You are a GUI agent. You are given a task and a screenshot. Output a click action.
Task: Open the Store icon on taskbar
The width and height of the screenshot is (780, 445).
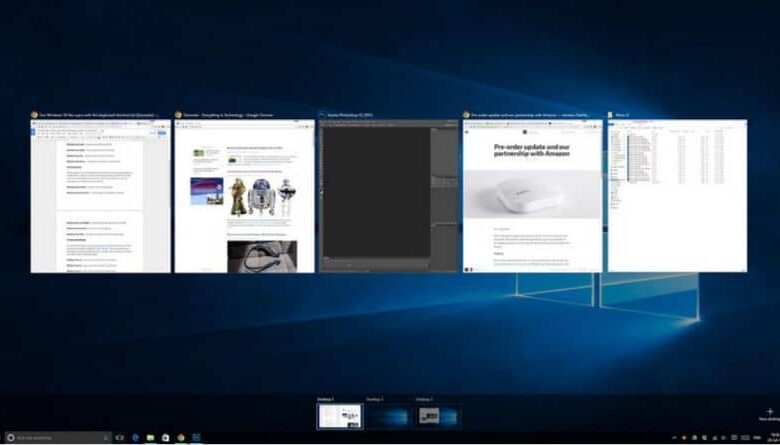click(166, 438)
